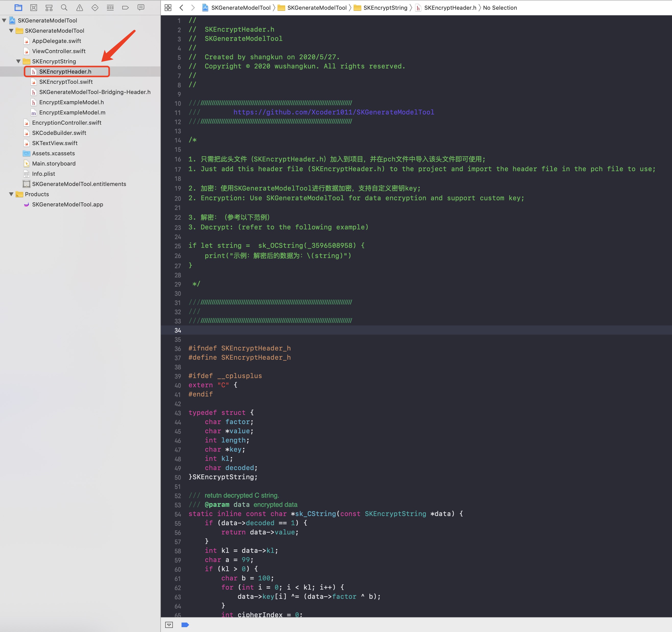This screenshot has width=672, height=632.
Task: Open the Project navigator folder icon
Action: [18, 7]
